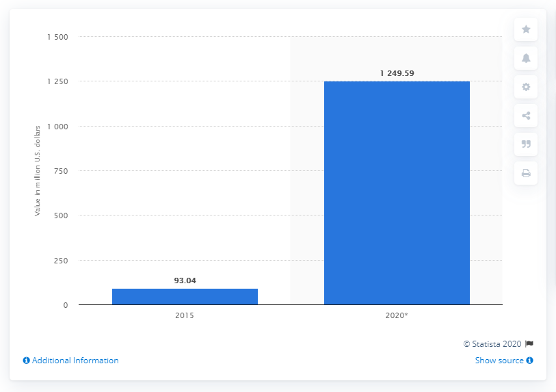Click the bell notification icon
This screenshot has height=392, width=556.
click(x=526, y=58)
